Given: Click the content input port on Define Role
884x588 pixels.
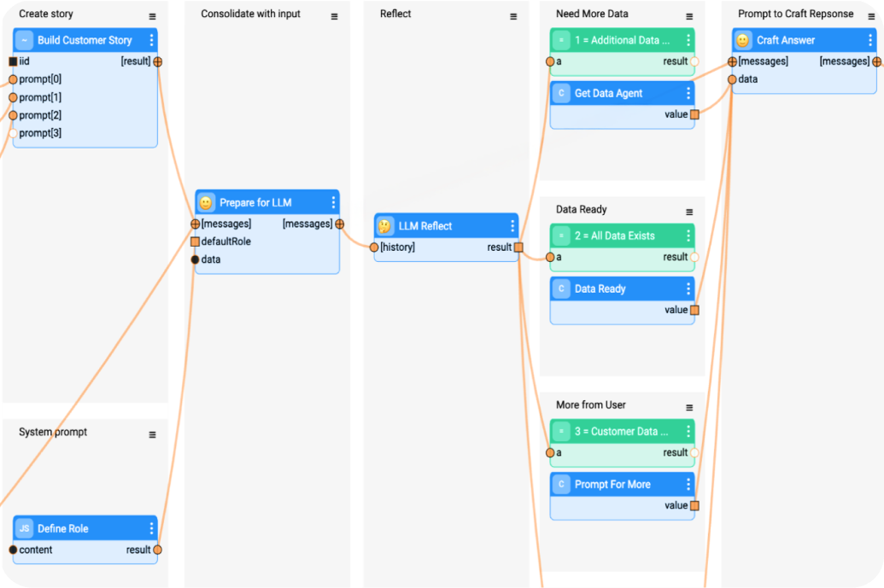Looking at the screenshot, I should coord(13,550).
